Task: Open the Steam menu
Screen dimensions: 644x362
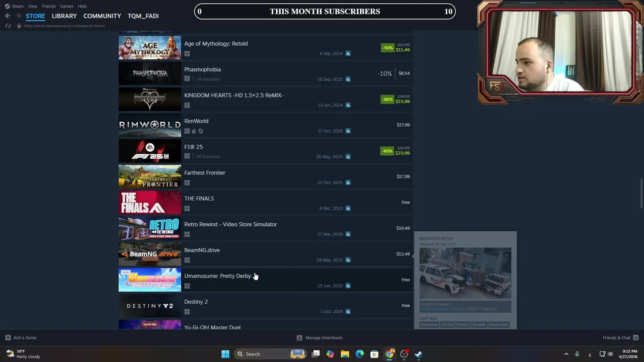Action: point(14,6)
